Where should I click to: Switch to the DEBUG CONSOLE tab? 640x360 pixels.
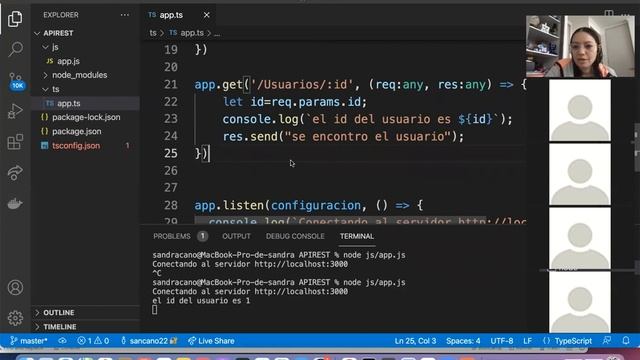(x=295, y=236)
